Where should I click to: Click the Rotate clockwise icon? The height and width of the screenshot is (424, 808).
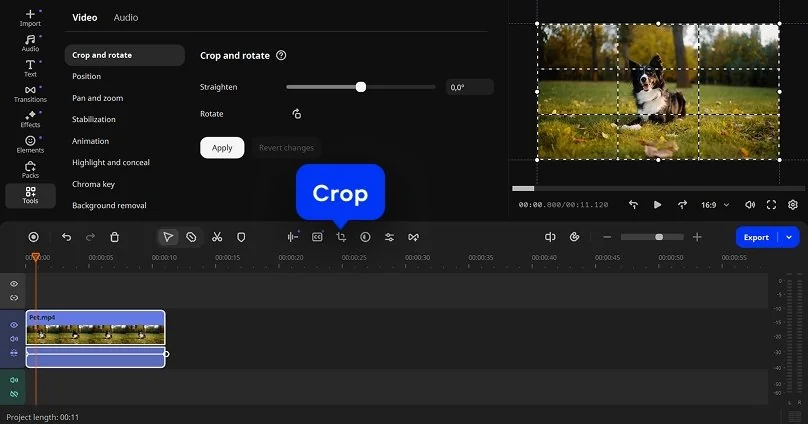coord(297,114)
